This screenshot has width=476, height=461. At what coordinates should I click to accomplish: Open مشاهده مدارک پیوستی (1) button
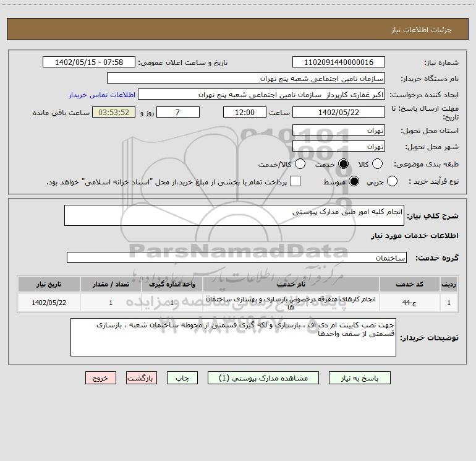click(263, 378)
